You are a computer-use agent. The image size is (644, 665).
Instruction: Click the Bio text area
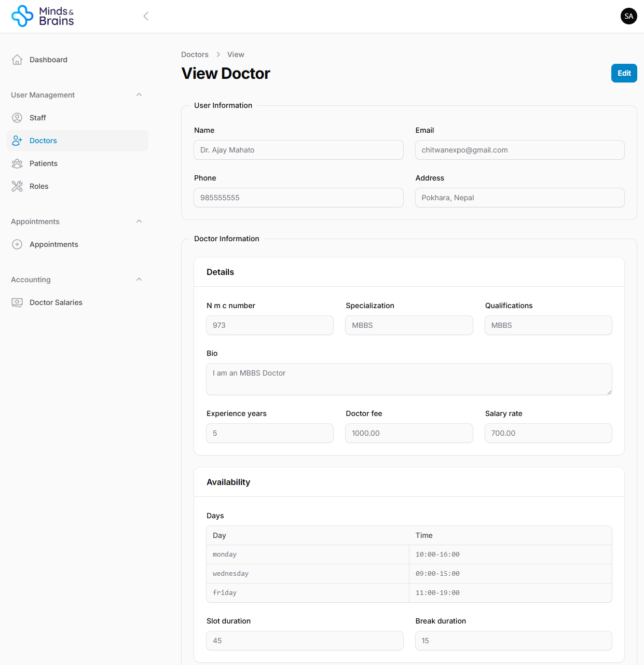click(409, 379)
